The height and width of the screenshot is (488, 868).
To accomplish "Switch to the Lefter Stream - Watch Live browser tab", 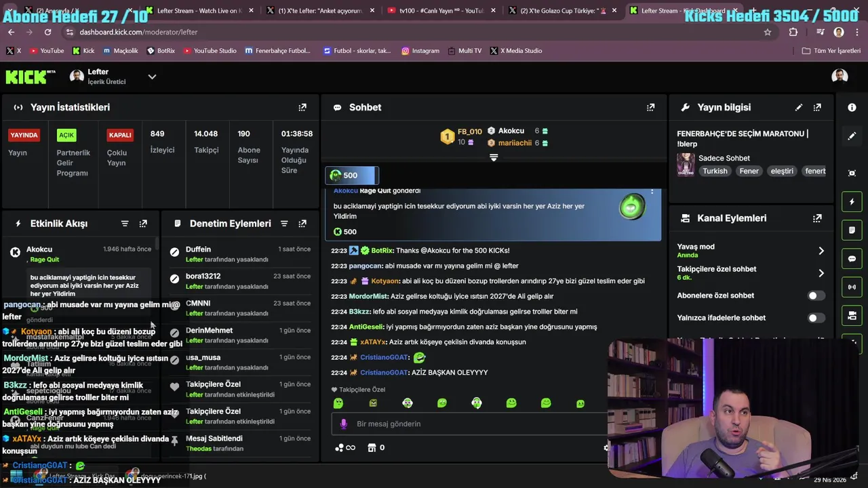I will tap(199, 11).
